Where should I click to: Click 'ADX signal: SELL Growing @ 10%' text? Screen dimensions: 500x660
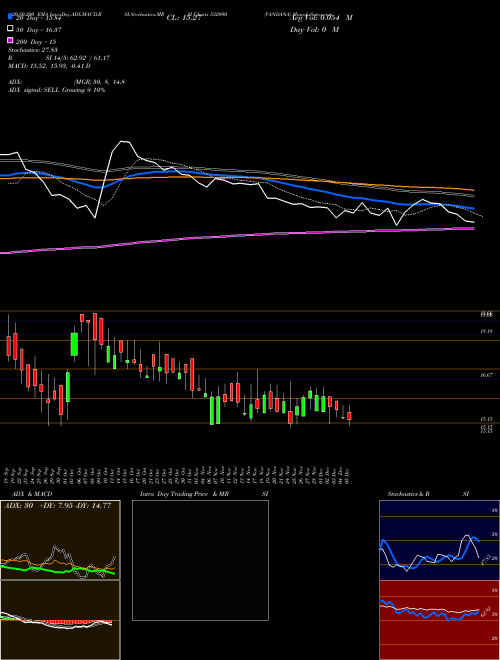(56, 90)
